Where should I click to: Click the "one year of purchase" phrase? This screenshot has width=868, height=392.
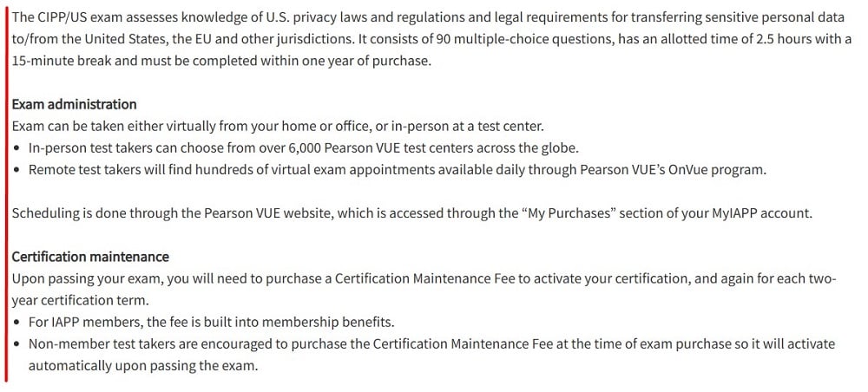366,61
